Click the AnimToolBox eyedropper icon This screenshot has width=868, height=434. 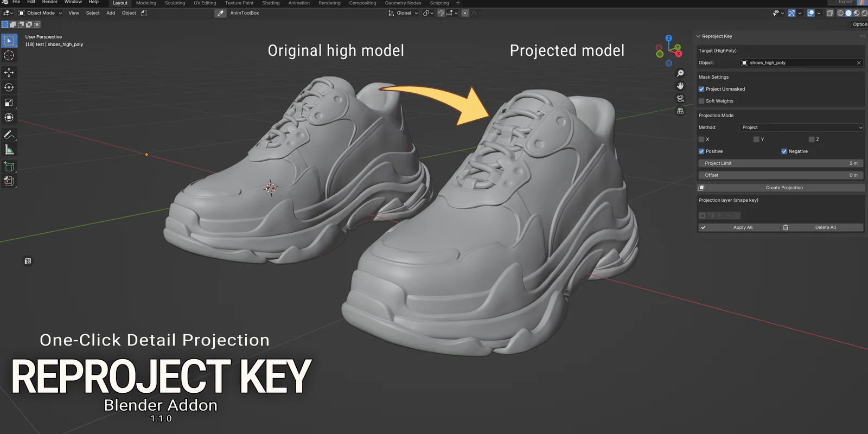220,13
